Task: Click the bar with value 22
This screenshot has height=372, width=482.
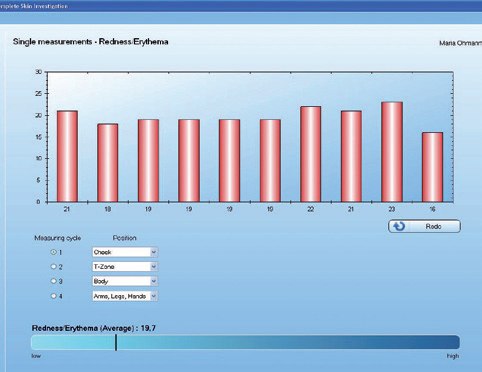Action: pos(311,154)
